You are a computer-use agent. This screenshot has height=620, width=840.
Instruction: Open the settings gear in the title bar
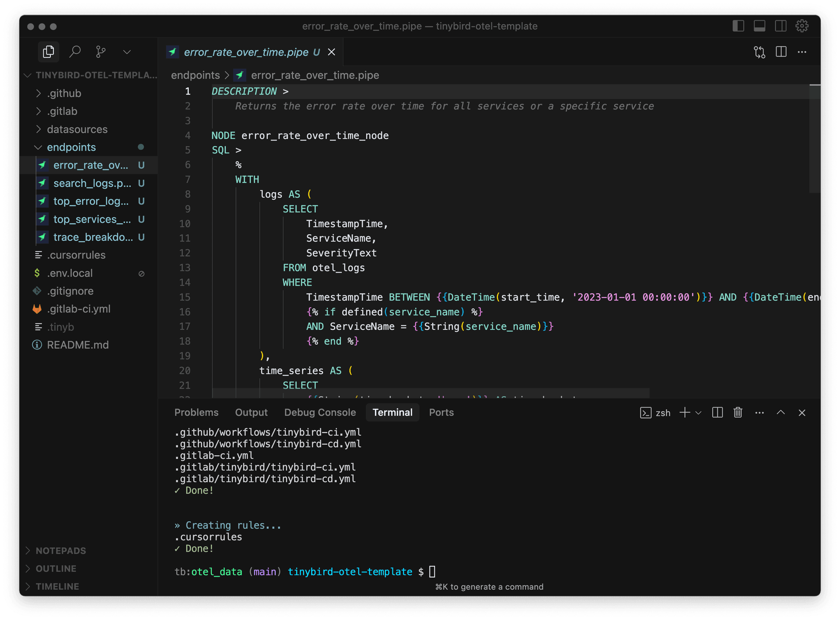(x=802, y=26)
